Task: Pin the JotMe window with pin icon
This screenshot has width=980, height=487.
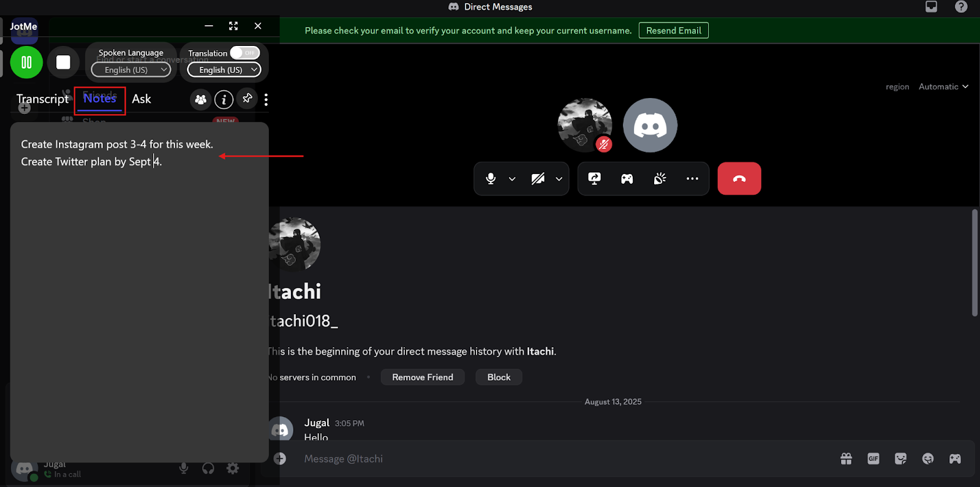Action: (x=247, y=98)
